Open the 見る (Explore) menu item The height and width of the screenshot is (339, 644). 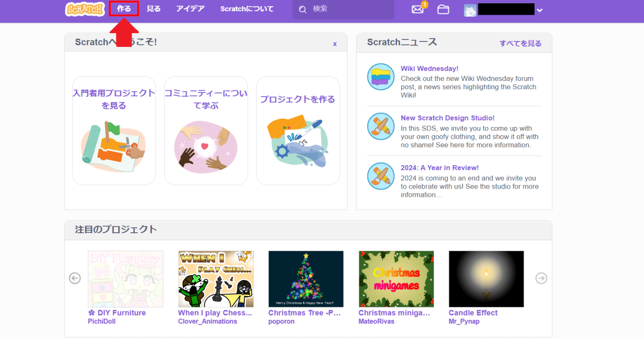(154, 9)
